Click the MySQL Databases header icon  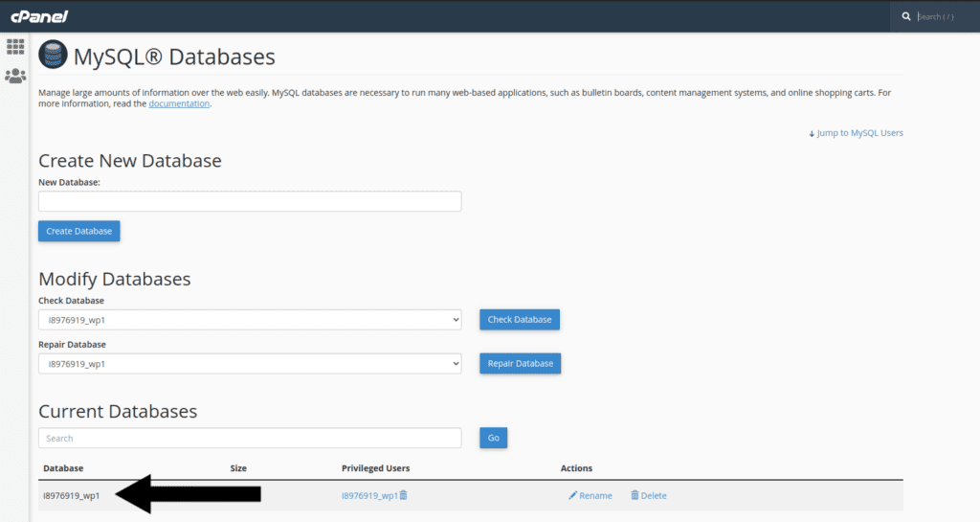(x=53, y=57)
